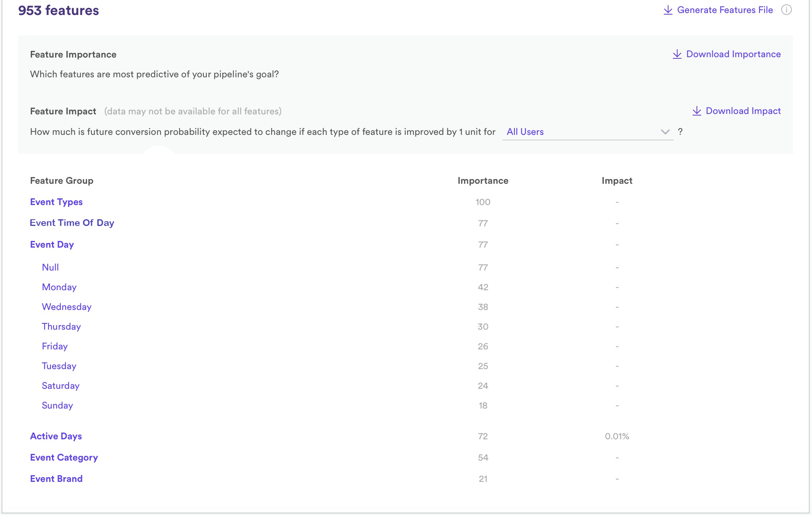Click importance value 25 for Tuesday
The height and width of the screenshot is (515, 812).
[x=483, y=366]
